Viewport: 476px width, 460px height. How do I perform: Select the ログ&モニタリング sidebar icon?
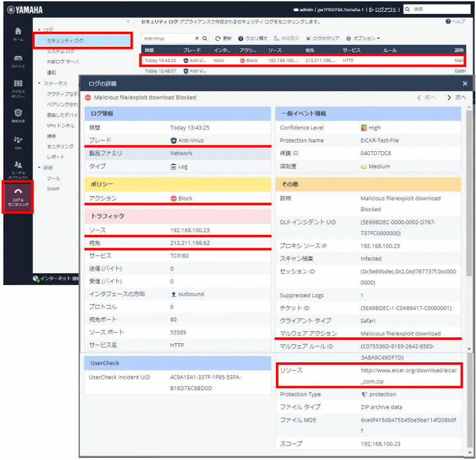point(18,196)
